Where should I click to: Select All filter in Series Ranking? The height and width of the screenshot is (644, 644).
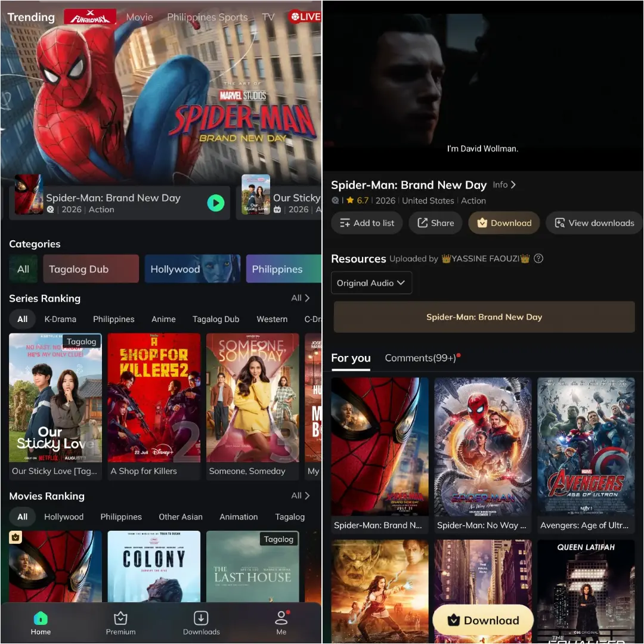pyautogui.click(x=22, y=319)
